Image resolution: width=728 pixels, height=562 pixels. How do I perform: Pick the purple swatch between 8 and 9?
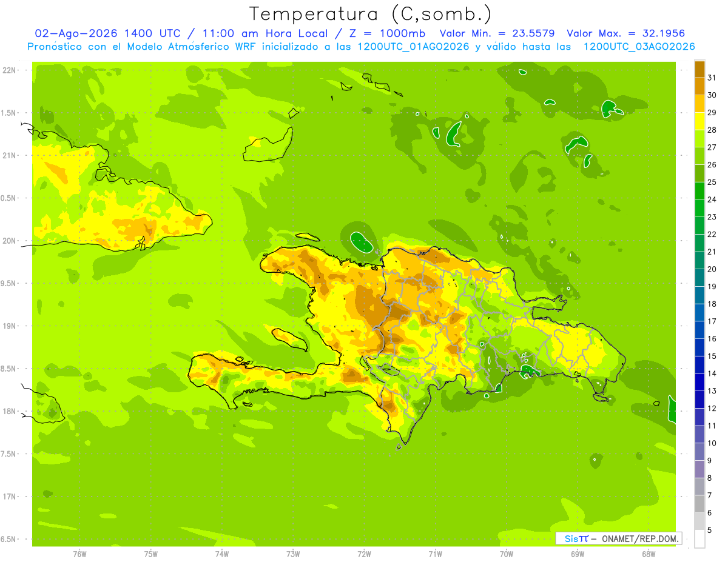pos(699,469)
